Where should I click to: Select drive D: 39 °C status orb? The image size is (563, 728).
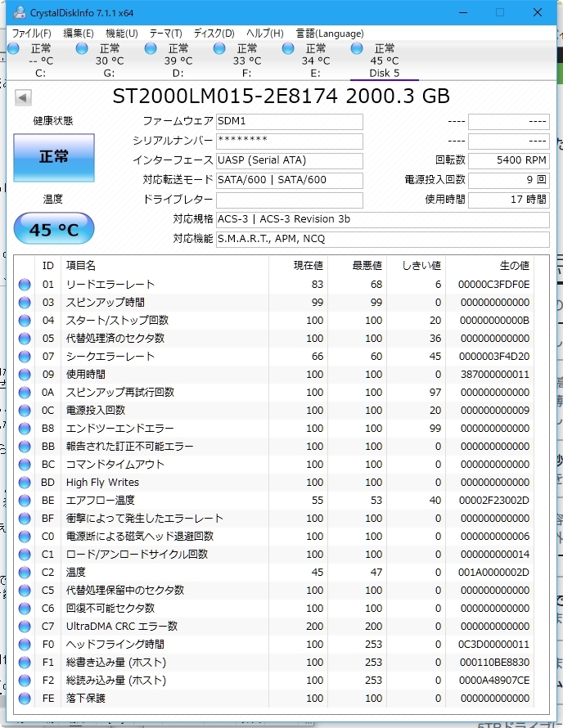click(151, 48)
